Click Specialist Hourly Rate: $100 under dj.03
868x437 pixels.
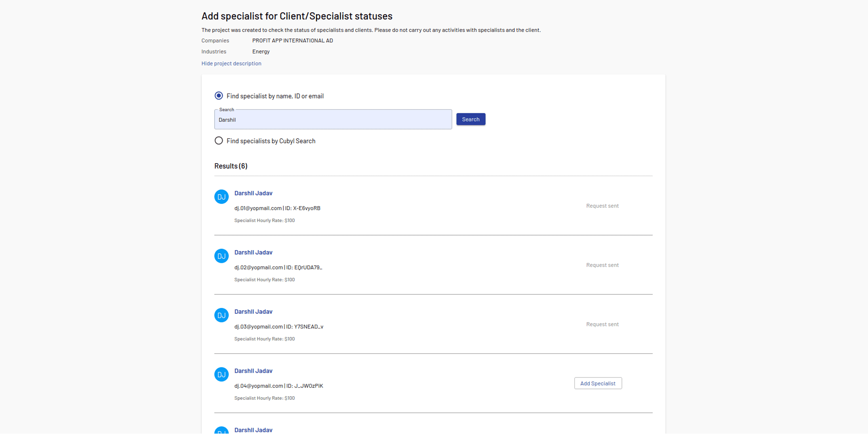tap(264, 339)
